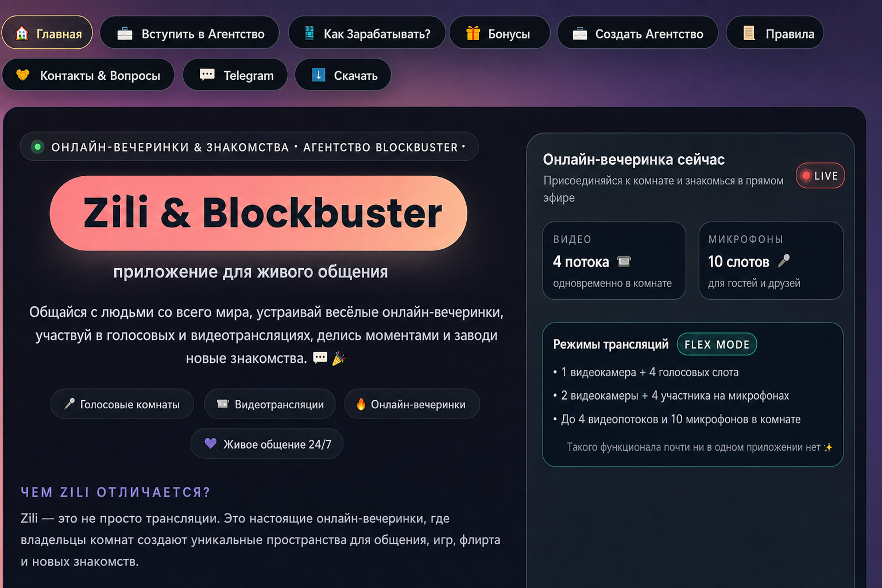Click the party popper emoji after знакомства
Screen dimensions: 882x588
point(339,358)
